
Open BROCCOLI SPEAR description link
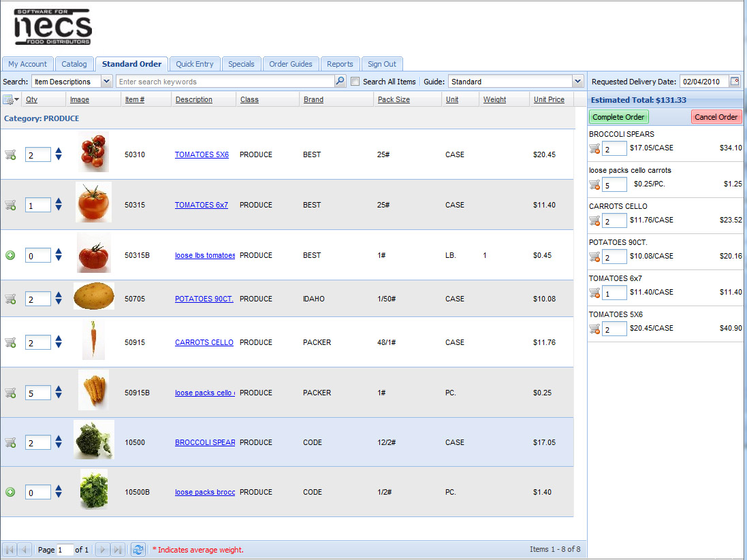tap(205, 442)
